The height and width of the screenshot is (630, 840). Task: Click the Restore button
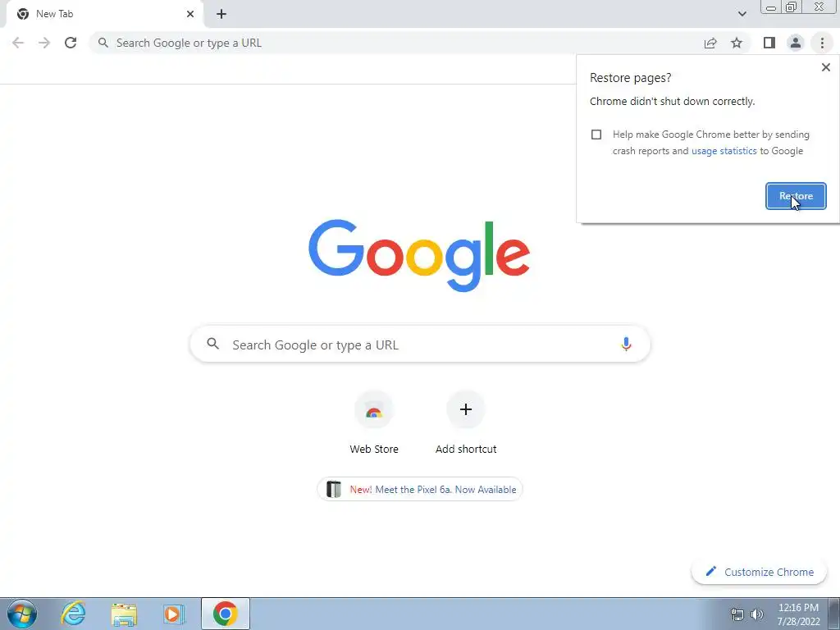click(796, 196)
